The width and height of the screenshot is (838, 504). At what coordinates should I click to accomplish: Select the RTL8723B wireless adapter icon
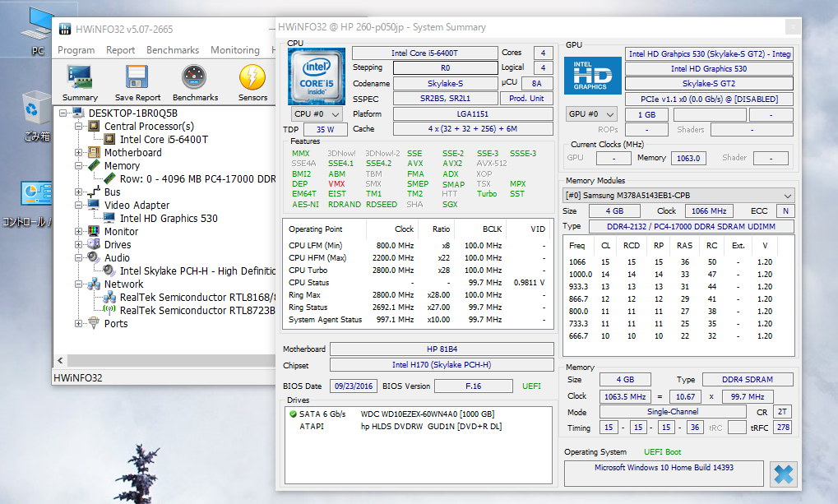pyautogui.click(x=109, y=310)
